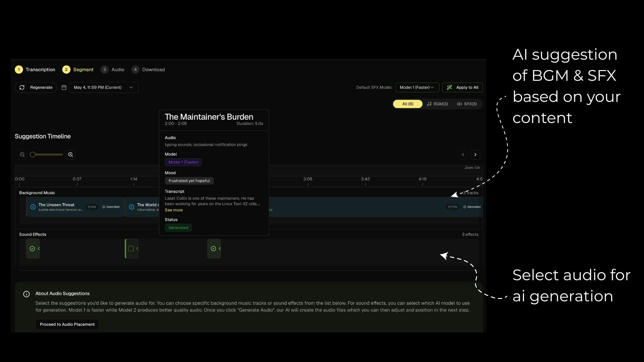644x362 pixels.
Task: Click the magic wand Apply to All icon
Action: tap(449, 87)
